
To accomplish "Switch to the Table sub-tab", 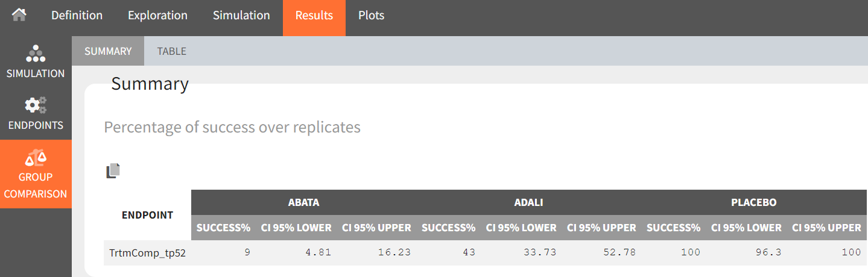I will (x=172, y=51).
